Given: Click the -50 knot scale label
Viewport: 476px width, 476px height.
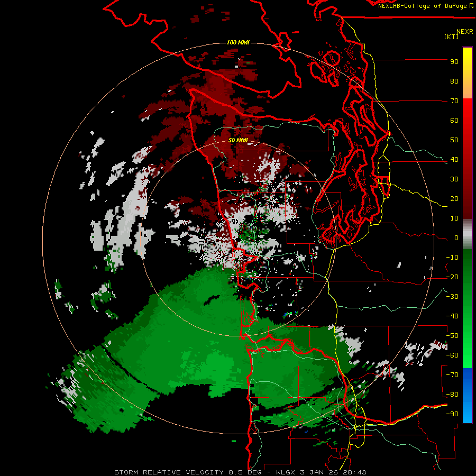Looking at the screenshot, I should (x=452, y=336).
